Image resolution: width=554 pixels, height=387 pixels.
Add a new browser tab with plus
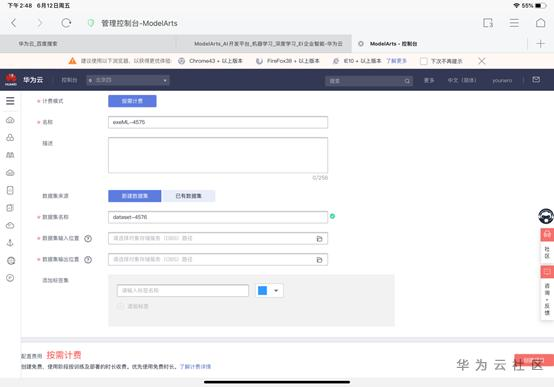click(x=540, y=44)
